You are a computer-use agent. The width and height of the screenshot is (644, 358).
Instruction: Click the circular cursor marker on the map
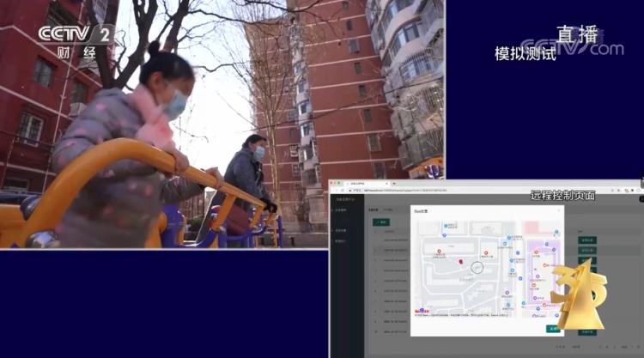477,268
